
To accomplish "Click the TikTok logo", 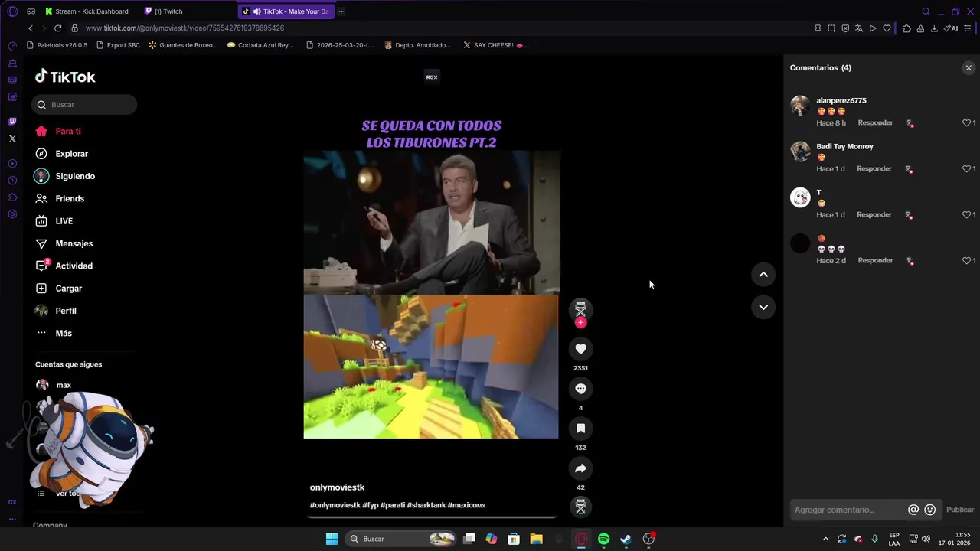I will [65, 77].
